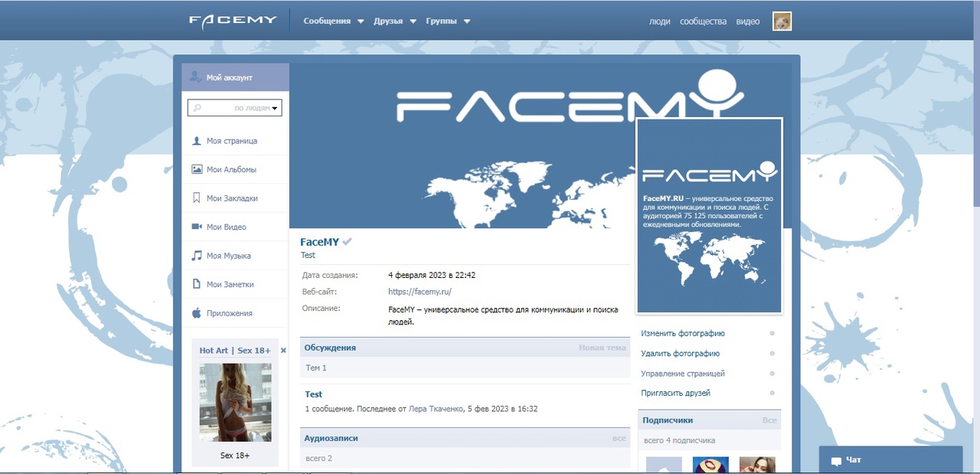
Task: Open user avatar in top navigation bar
Action: pos(782,21)
